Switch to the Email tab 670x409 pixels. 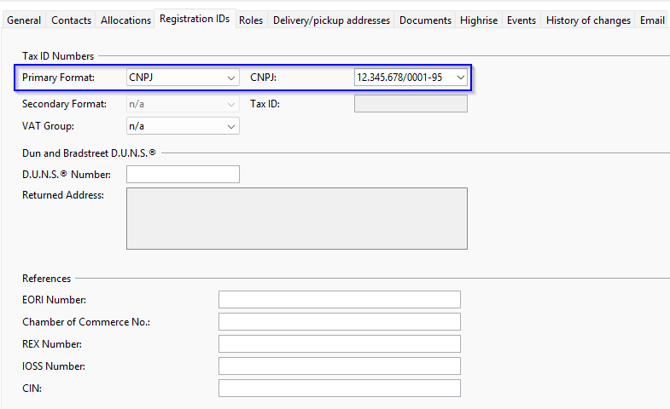(651, 20)
